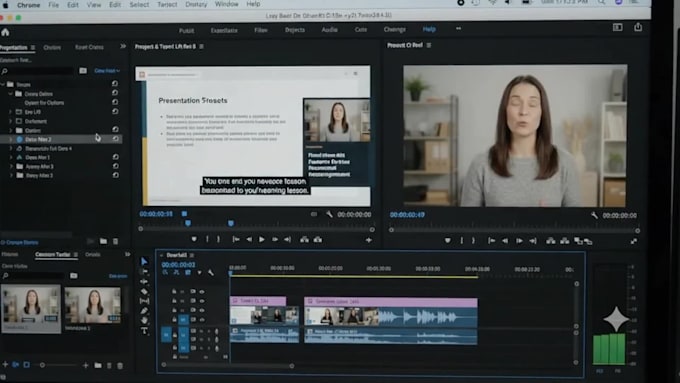The height and width of the screenshot is (383, 680).
Task: Open the source monitor button editor plus
Action: 368,240
